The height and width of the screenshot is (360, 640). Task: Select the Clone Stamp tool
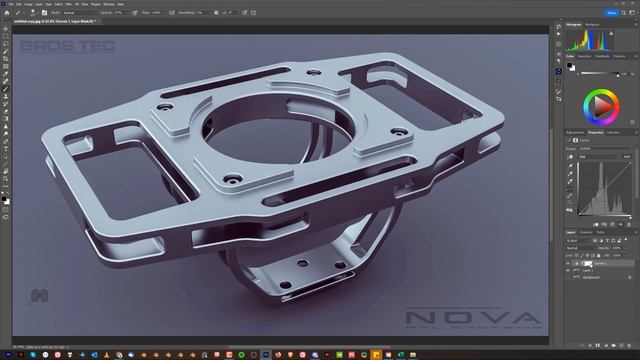click(x=5, y=96)
